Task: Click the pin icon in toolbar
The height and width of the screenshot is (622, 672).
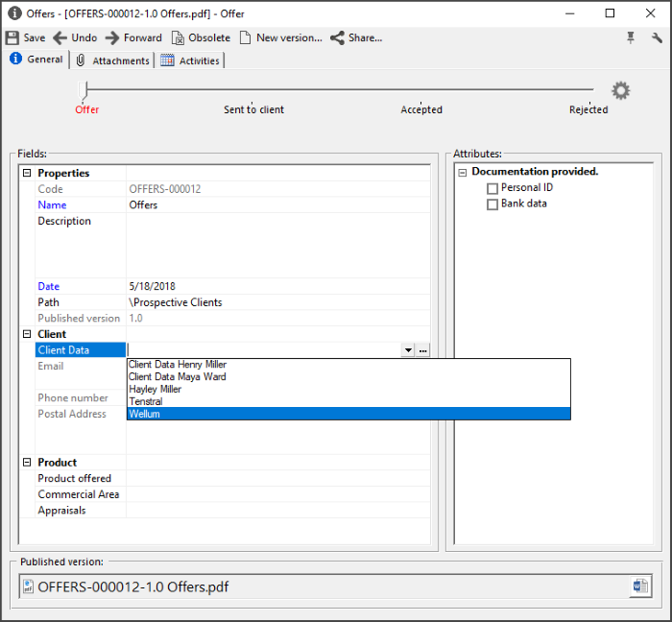Action: tap(631, 37)
